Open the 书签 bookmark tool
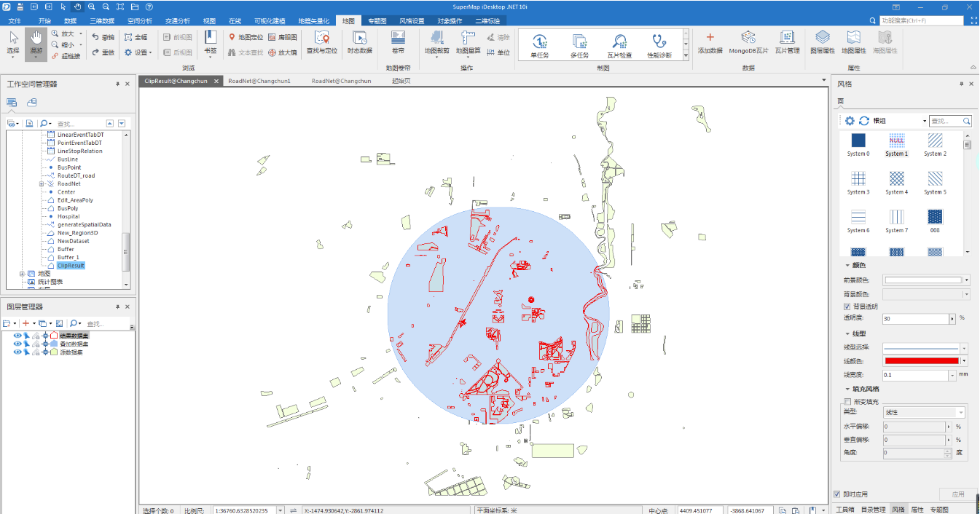980x514 pixels. point(210,44)
